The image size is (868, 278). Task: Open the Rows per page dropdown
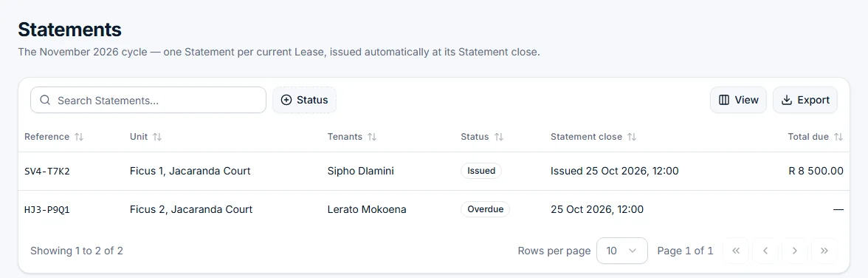pos(622,251)
